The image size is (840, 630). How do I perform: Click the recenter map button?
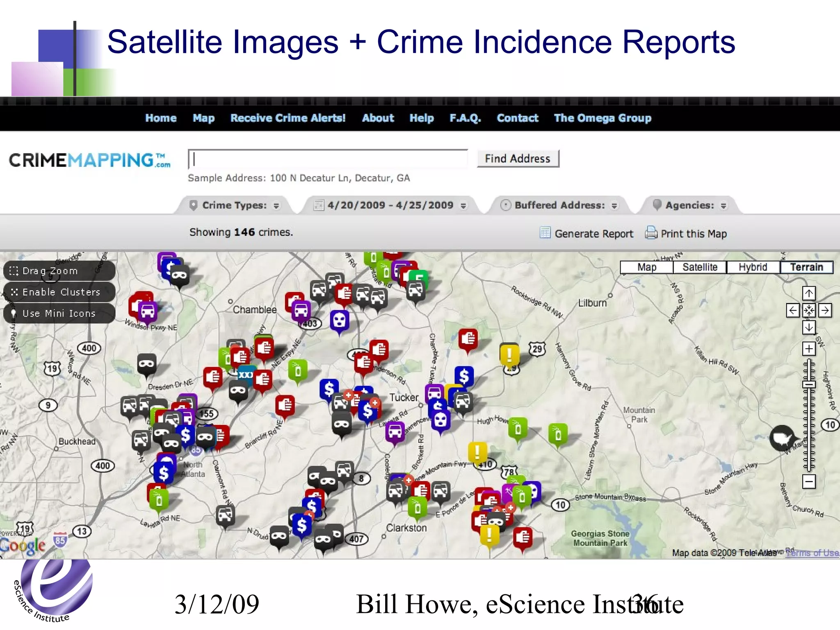809,310
